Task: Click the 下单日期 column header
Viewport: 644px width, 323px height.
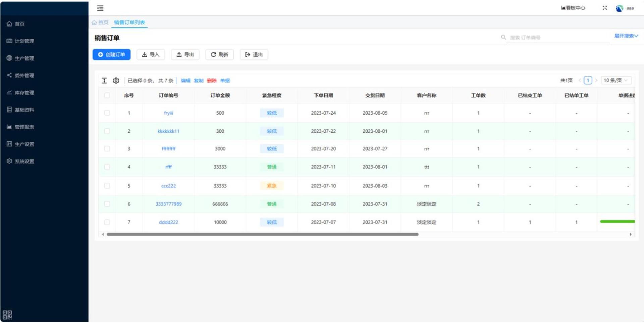Action: [x=323, y=95]
